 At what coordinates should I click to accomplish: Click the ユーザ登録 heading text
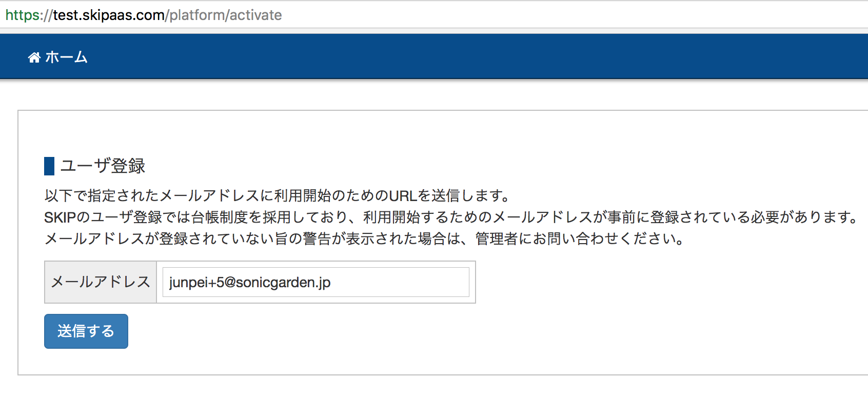coord(103,166)
